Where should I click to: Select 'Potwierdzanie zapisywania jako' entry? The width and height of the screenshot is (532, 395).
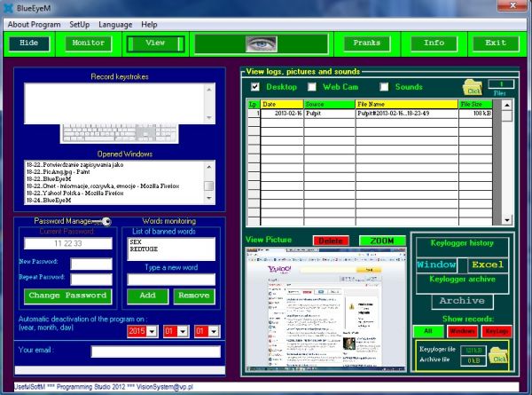click(75, 165)
